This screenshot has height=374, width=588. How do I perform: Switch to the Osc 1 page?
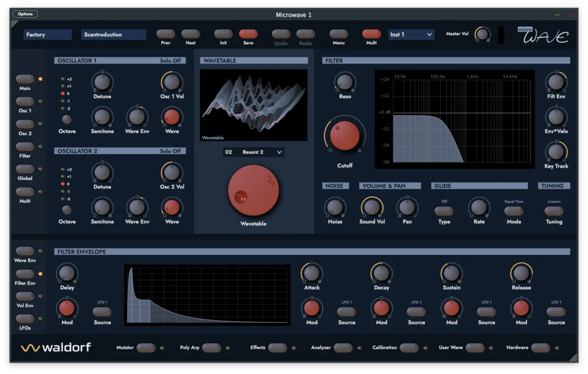(25, 101)
